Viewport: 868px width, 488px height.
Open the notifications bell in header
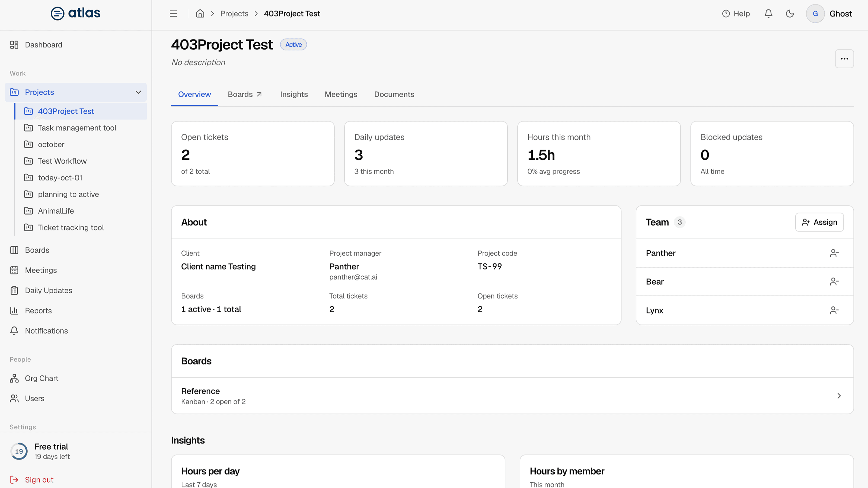coord(768,14)
